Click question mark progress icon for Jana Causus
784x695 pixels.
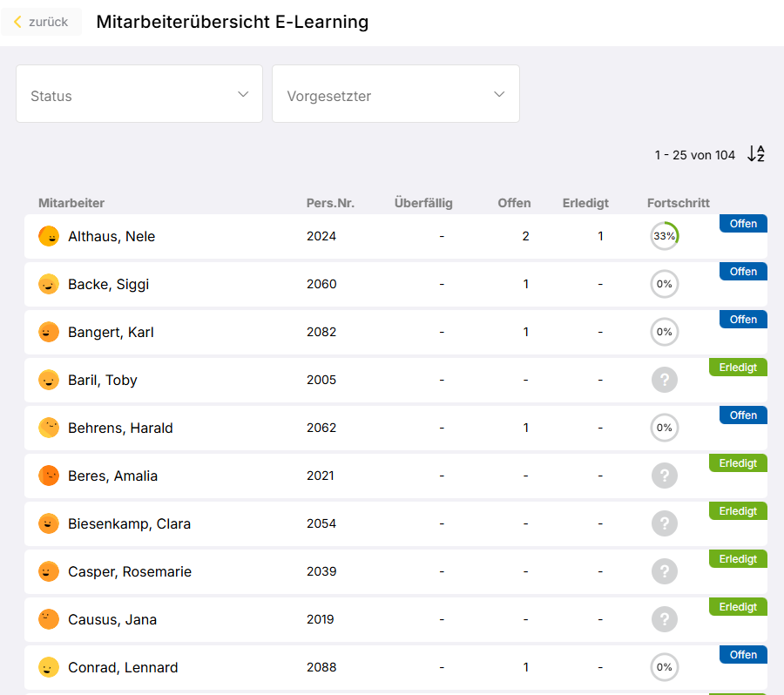click(664, 619)
